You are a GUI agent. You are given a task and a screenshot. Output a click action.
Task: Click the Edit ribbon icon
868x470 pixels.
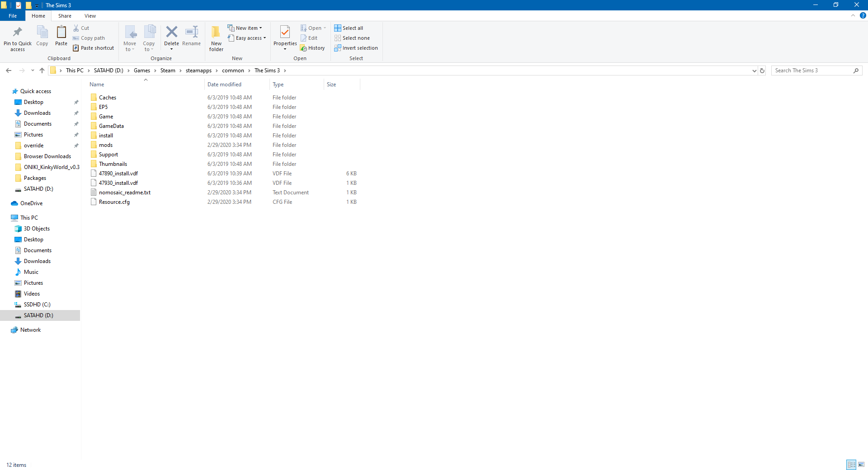pyautogui.click(x=304, y=38)
